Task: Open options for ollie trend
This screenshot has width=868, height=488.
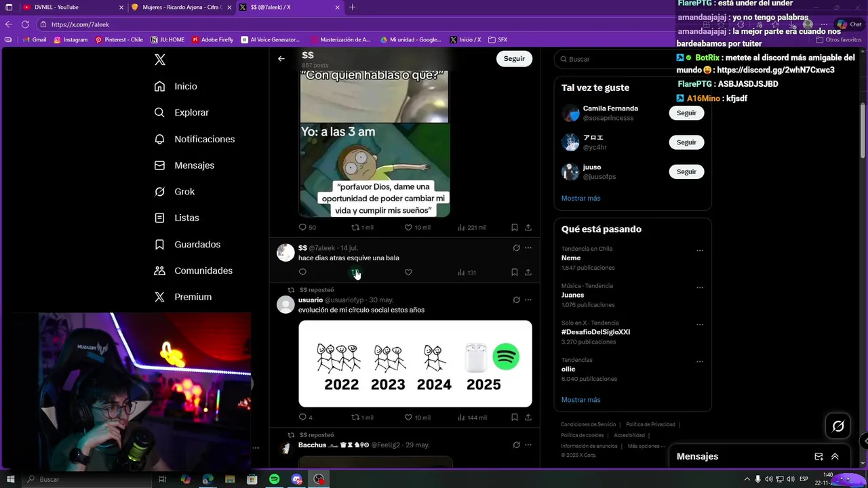Action: click(x=700, y=361)
